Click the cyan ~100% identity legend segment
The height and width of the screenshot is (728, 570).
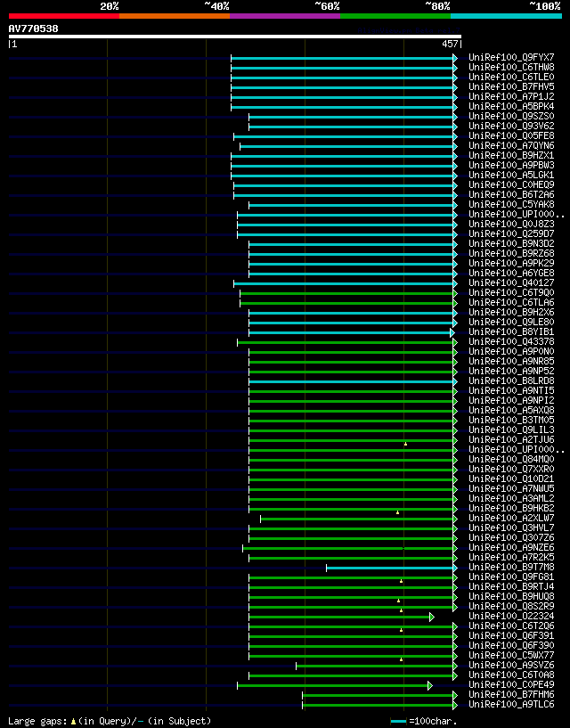(x=507, y=16)
